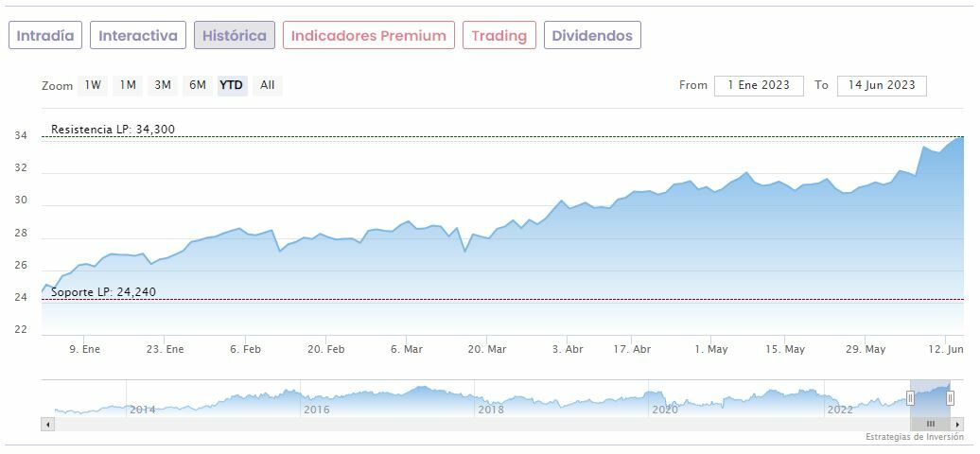The width and height of the screenshot is (980, 454).
Task: Go to the Trading tab
Action: click(499, 36)
